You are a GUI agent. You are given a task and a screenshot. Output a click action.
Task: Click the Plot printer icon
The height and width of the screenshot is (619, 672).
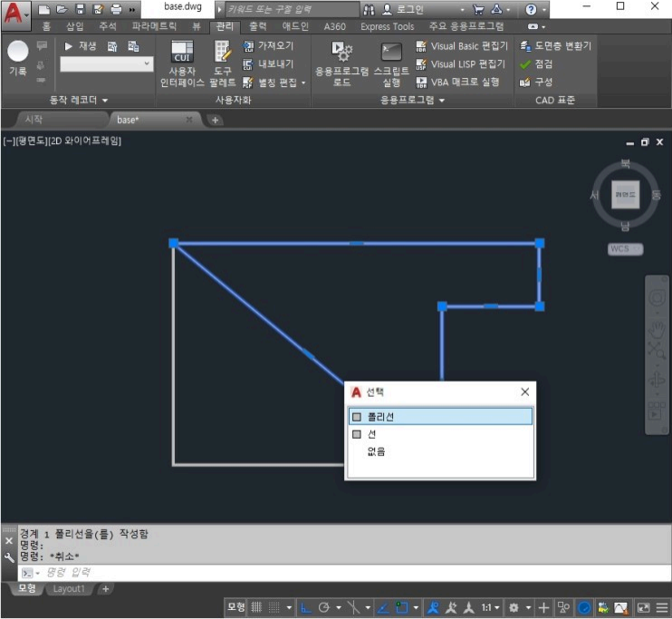click(x=116, y=9)
